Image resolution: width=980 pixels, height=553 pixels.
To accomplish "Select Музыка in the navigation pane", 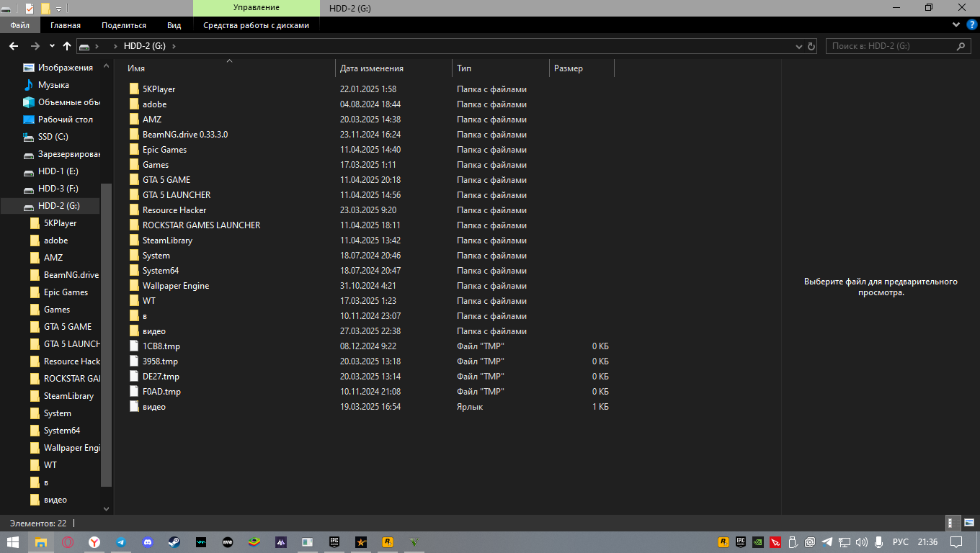I will pos(53,85).
